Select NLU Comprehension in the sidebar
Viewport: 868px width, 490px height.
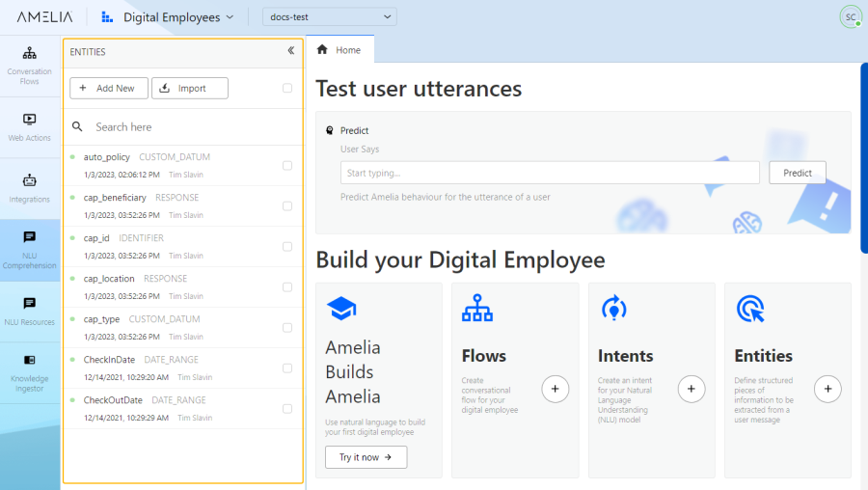tap(30, 250)
